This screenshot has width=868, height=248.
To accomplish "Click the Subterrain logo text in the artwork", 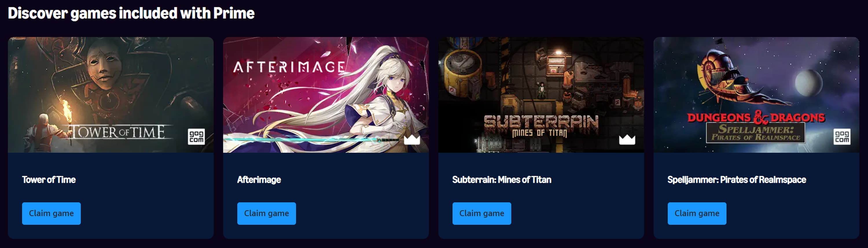I will [x=541, y=126].
